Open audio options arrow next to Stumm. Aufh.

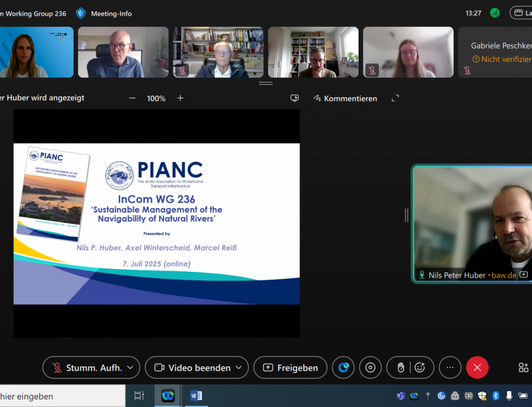(x=130, y=368)
